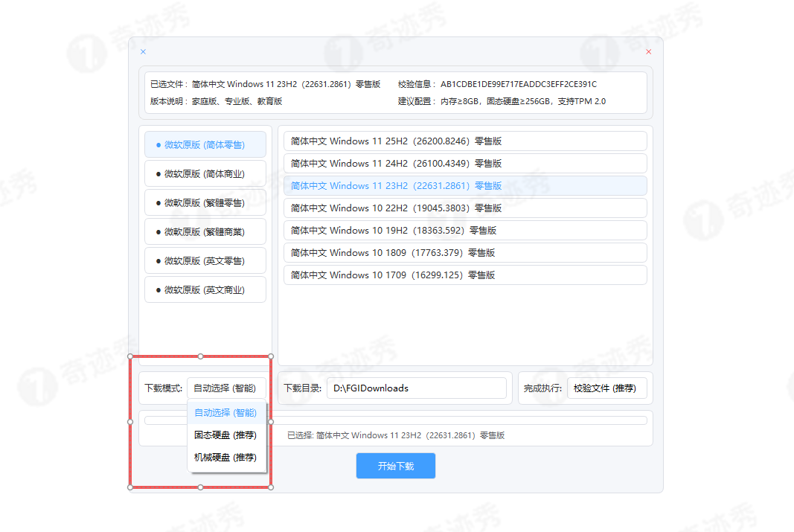Select 自动选择 (智能) download mode
Image resolution: width=794 pixels, height=532 pixels.
pos(228,412)
